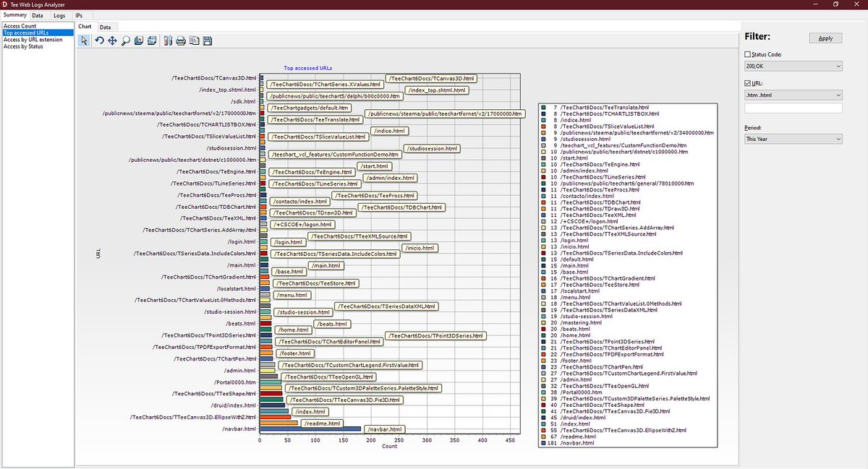
Task: Click legend color swatch for /navbar.html
Action: [543, 443]
